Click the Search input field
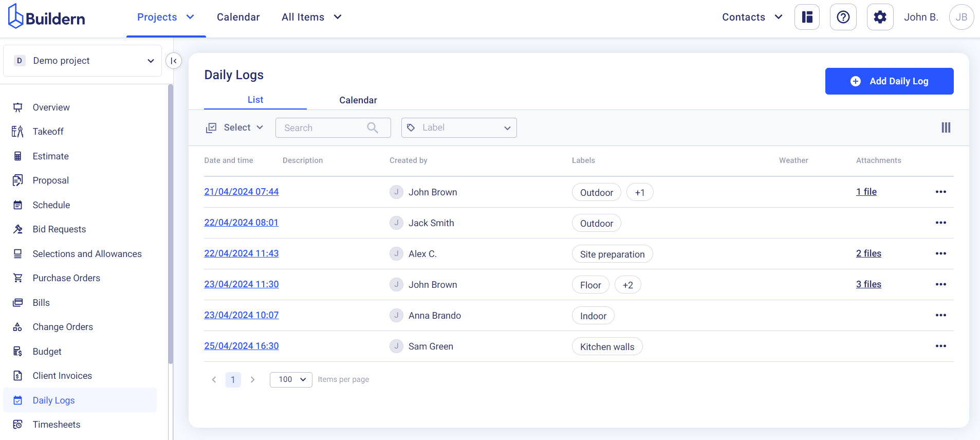 point(333,127)
